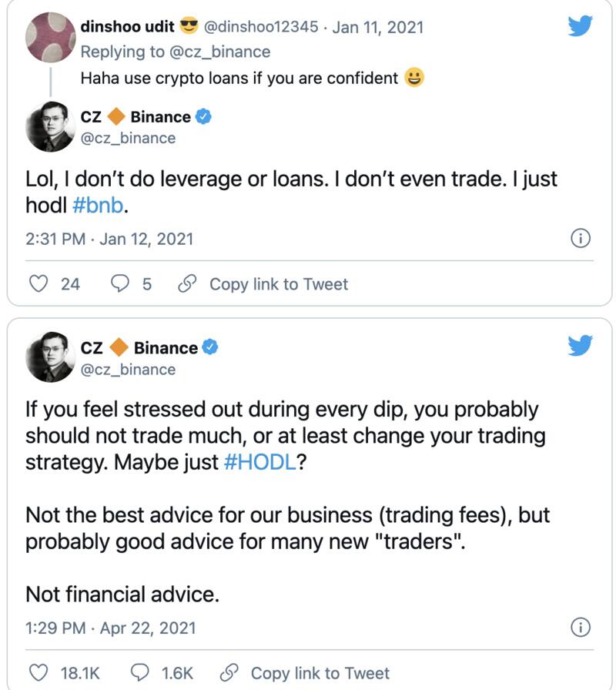Open replies on the Jan 12 tweet
616x690 pixels.
pyautogui.click(x=120, y=284)
